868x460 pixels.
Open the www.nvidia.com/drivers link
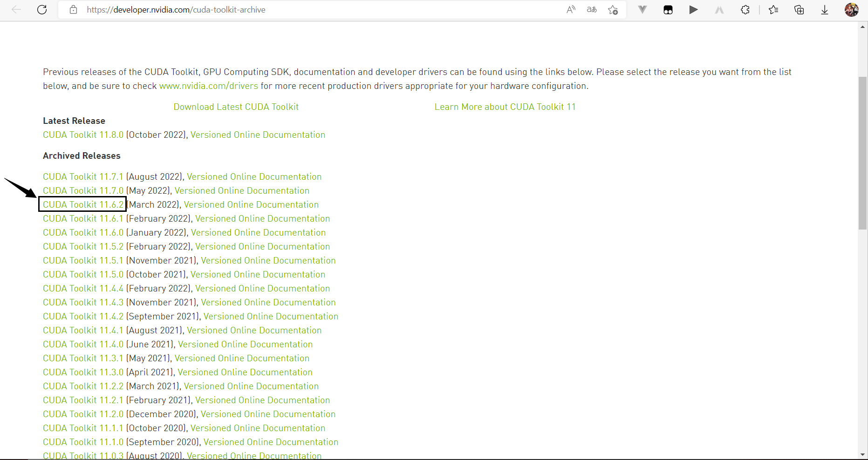click(x=208, y=86)
